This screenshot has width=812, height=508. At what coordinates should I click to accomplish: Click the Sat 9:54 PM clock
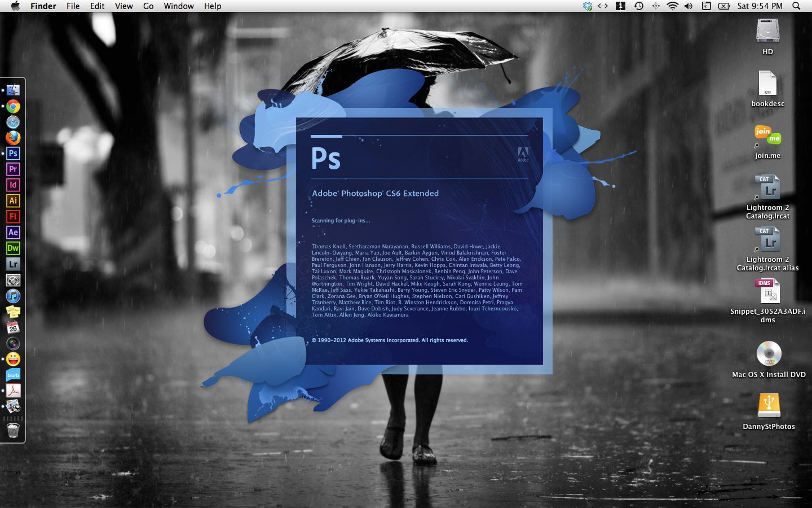[x=760, y=6]
